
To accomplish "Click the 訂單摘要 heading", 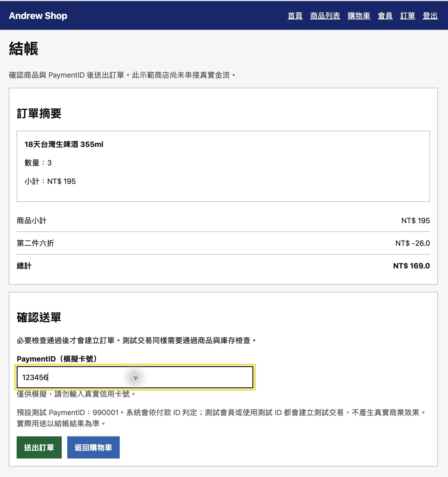I will pyautogui.click(x=39, y=113).
